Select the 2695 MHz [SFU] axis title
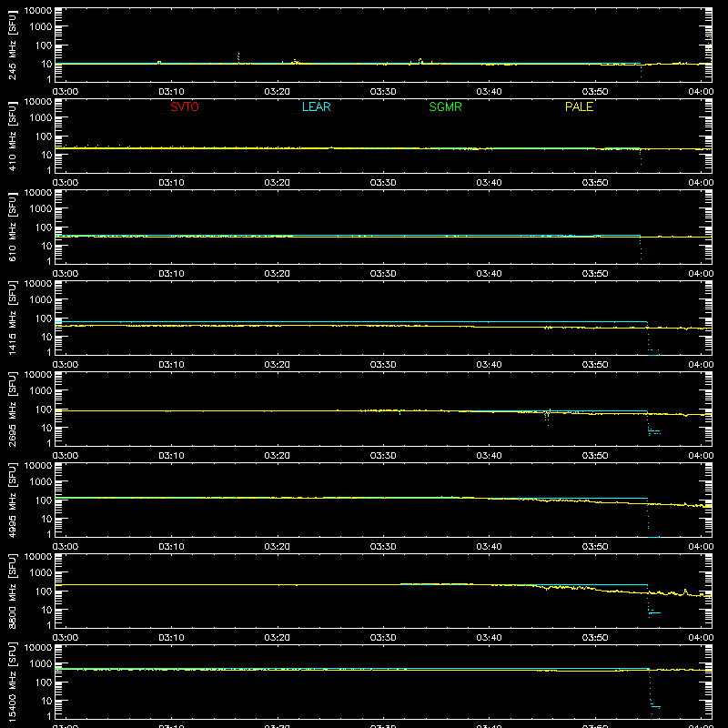728x728 pixels. point(13,409)
